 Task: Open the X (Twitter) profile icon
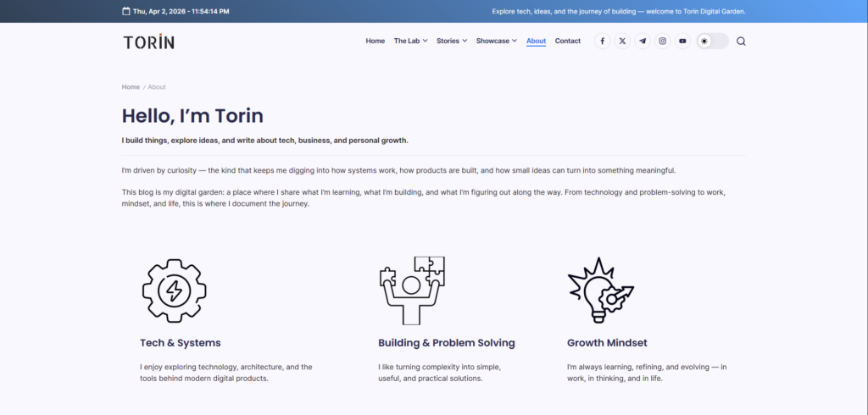[623, 41]
